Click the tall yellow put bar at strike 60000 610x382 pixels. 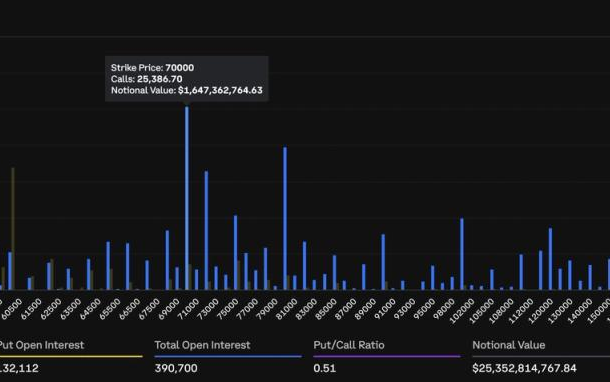[x=13, y=229]
